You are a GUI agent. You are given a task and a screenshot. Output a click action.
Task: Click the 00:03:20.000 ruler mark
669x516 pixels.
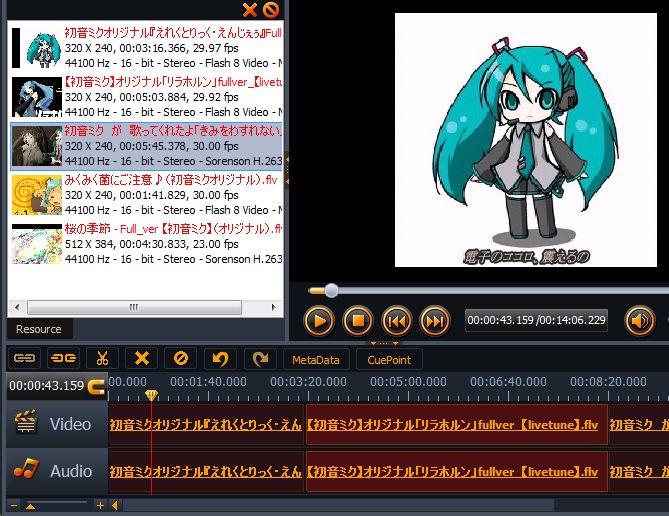pos(308,382)
